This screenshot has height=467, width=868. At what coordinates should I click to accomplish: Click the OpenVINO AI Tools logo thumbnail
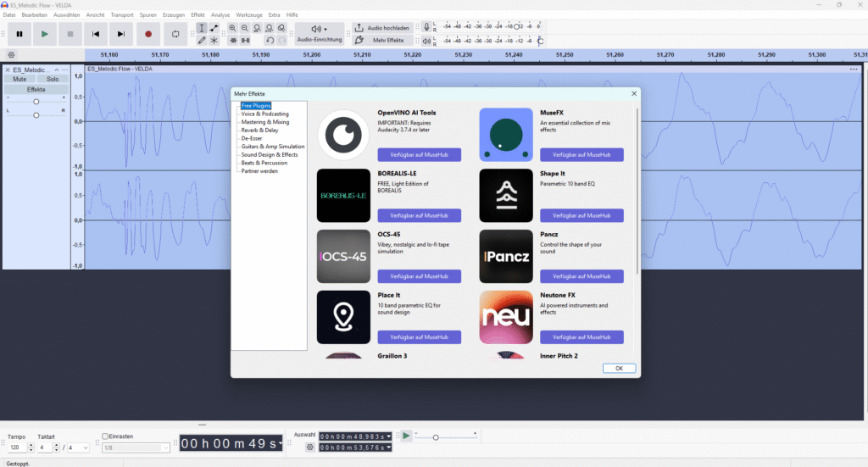pos(343,135)
